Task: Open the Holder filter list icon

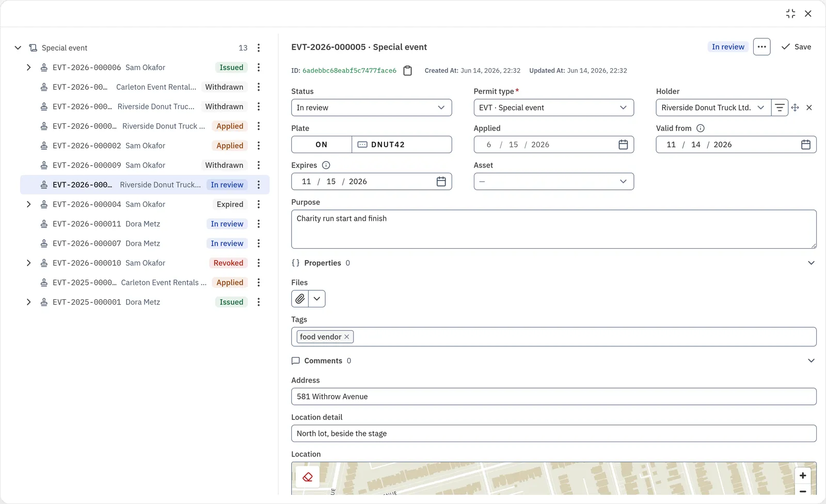Action: click(780, 108)
